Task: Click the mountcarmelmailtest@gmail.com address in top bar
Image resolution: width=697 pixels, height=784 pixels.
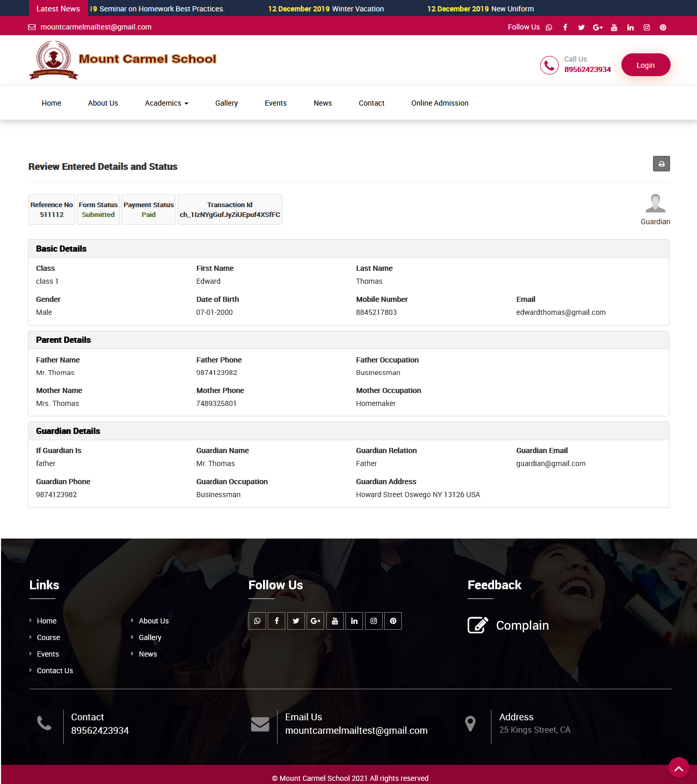Action: (96, 27)
